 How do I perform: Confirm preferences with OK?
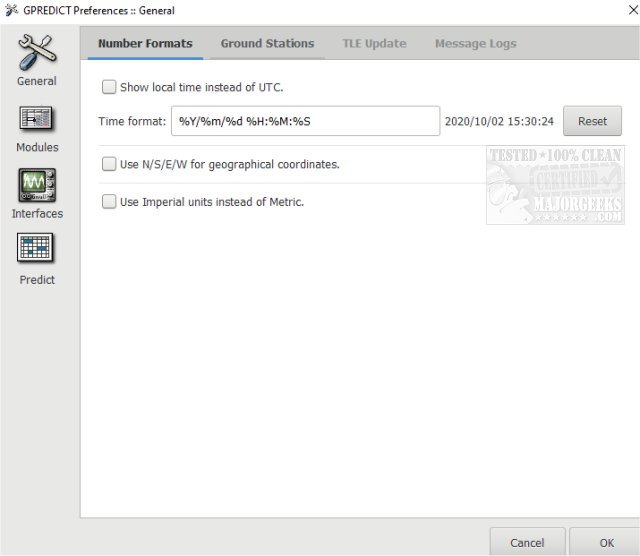click(606, 543)
